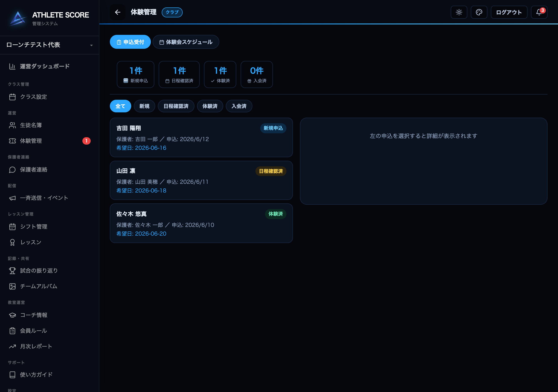This screenshot has height=392, width=558.
Task: Click the checkmark icon on the 体験済 card
Action: [x=213, y=81]
